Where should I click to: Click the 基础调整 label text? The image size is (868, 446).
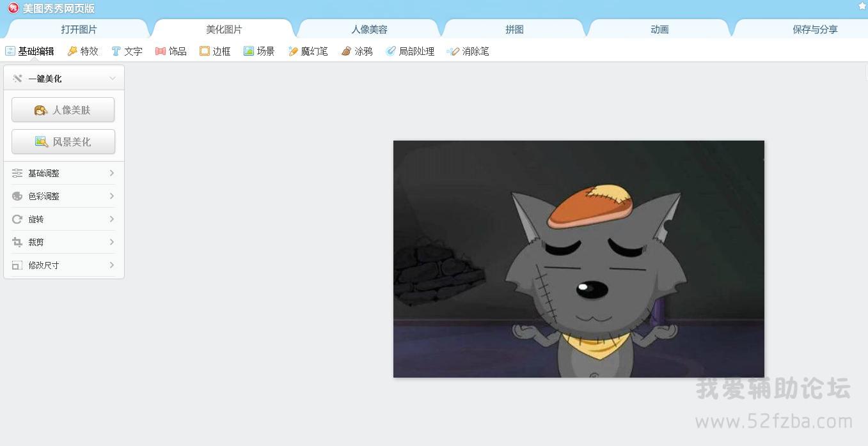pos(44,173)
